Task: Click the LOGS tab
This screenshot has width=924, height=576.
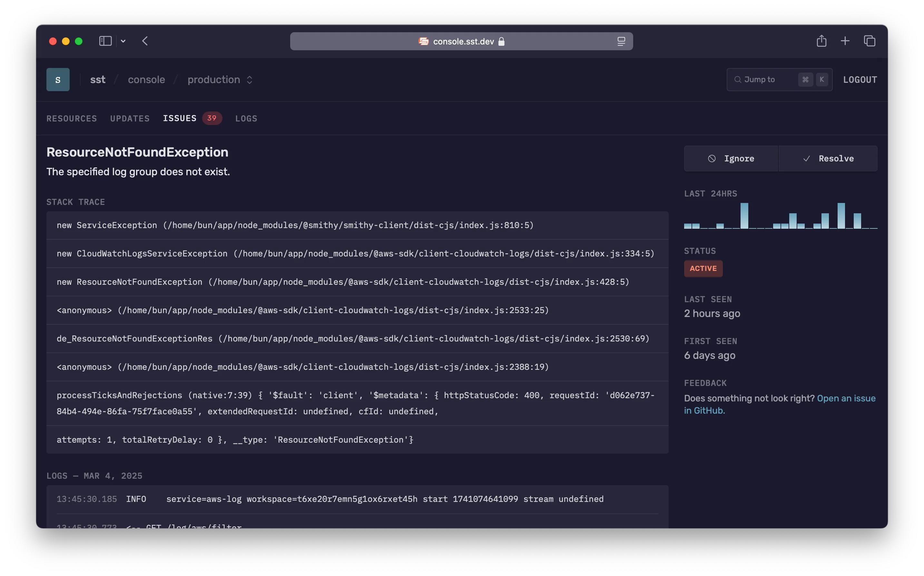Action: coord(246,118)
